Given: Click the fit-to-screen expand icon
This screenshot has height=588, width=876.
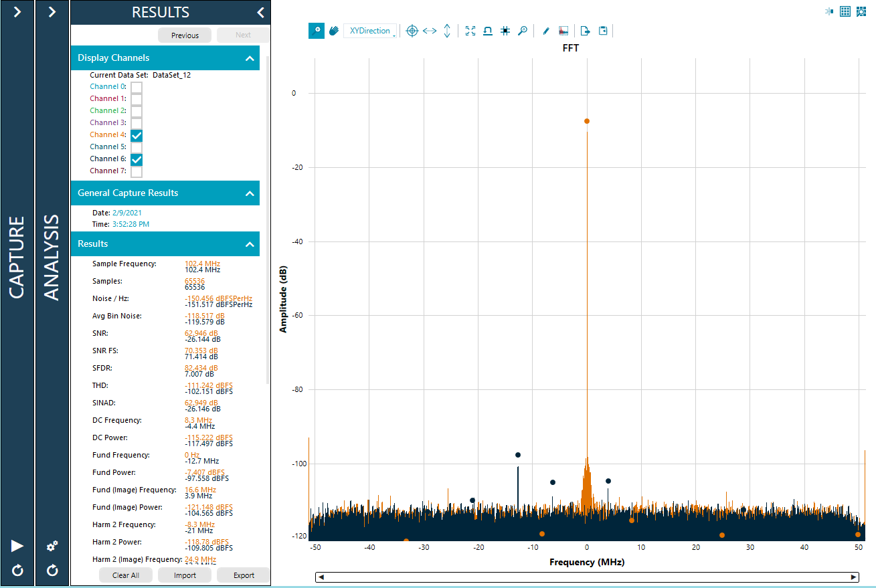Looking at the screenshot, I should click(x=470, y=31).
